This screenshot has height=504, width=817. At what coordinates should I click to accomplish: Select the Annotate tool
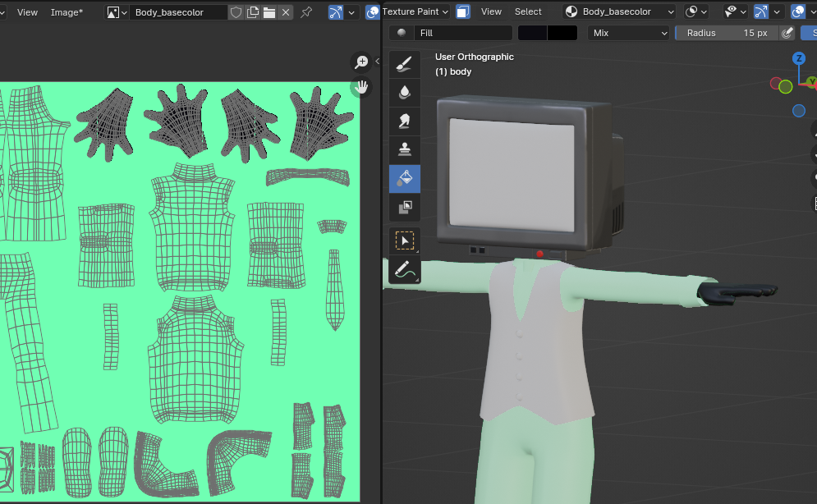[404, 270]
